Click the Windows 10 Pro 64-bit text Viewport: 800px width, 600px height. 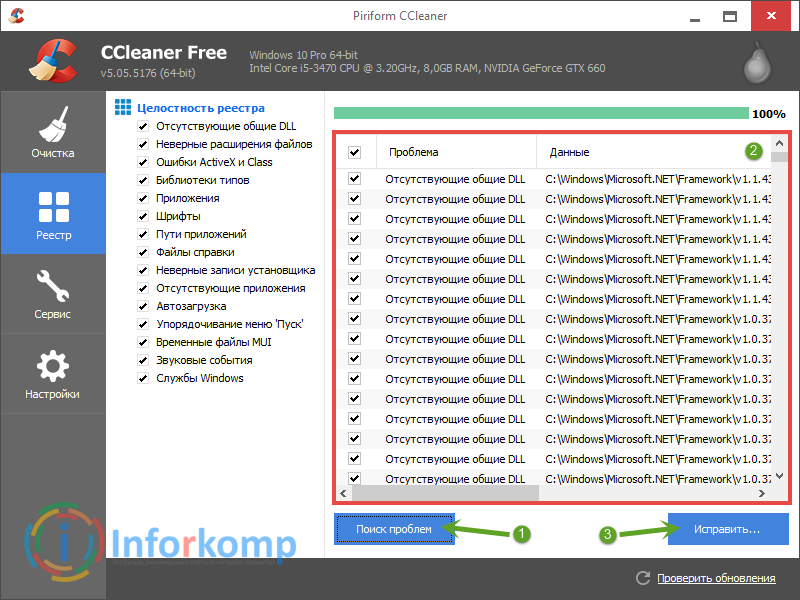303,55
